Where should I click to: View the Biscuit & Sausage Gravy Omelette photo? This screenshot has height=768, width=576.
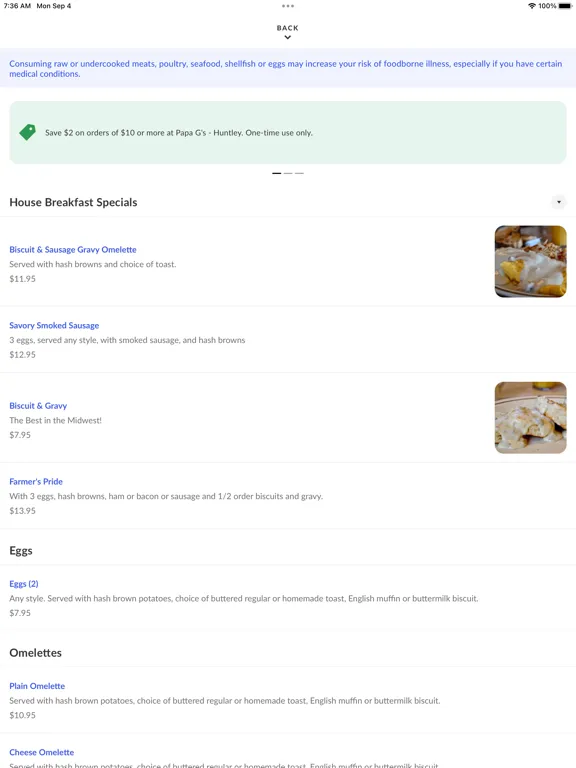[x=530, y=262]
